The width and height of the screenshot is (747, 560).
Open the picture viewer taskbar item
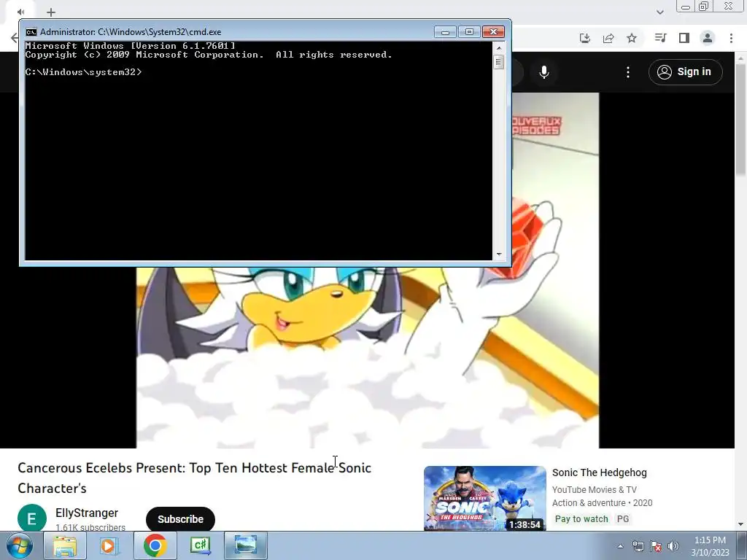(x=246, y=545)
